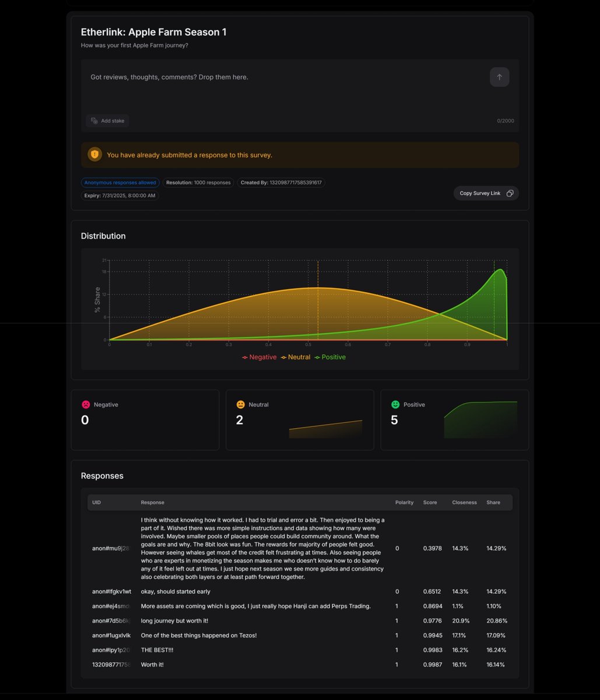Click the orange Neutral face icon
Image resolution: width=600 pixels, height=700 pixels.
coord(240,404)
